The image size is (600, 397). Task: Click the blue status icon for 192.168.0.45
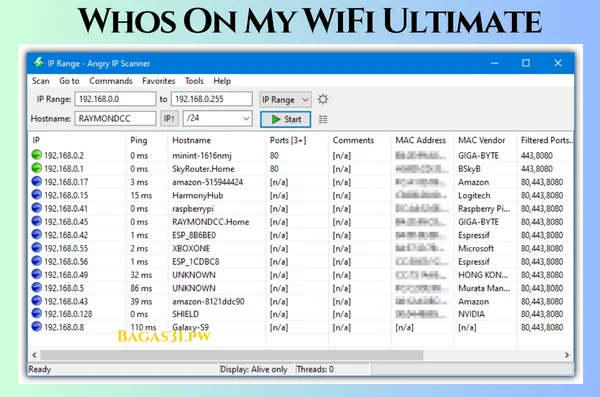pos(36,221)
